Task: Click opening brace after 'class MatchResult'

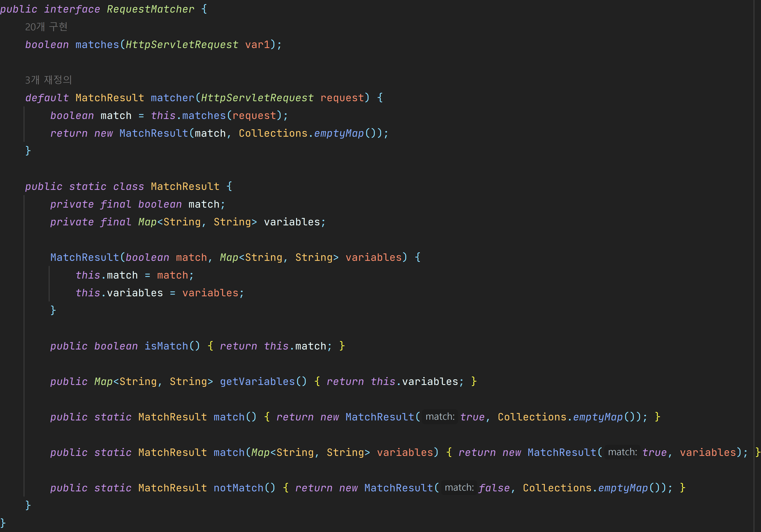Action: (x=229, y=187)
